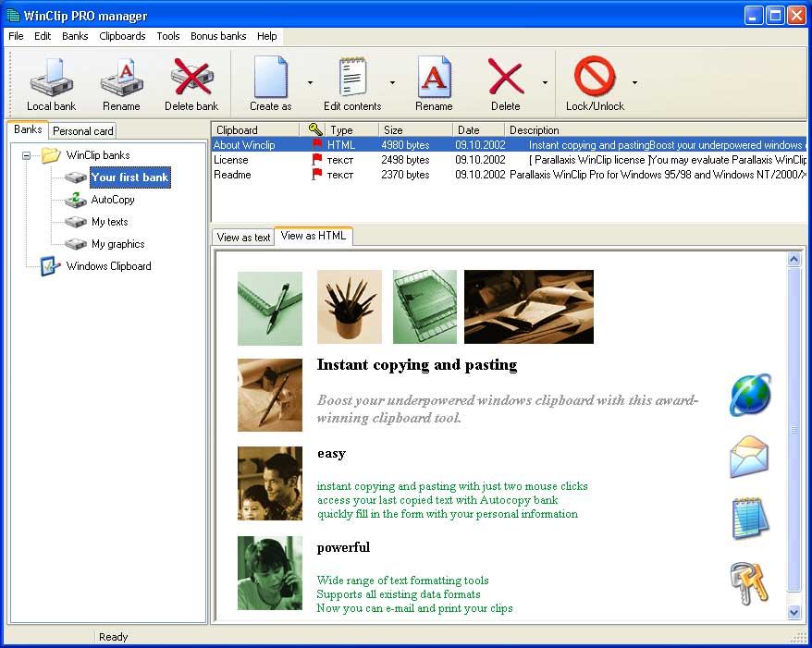Click the envelope e-mail icon in preview
Screen dimensions: 812x648
tap(749, 457)
